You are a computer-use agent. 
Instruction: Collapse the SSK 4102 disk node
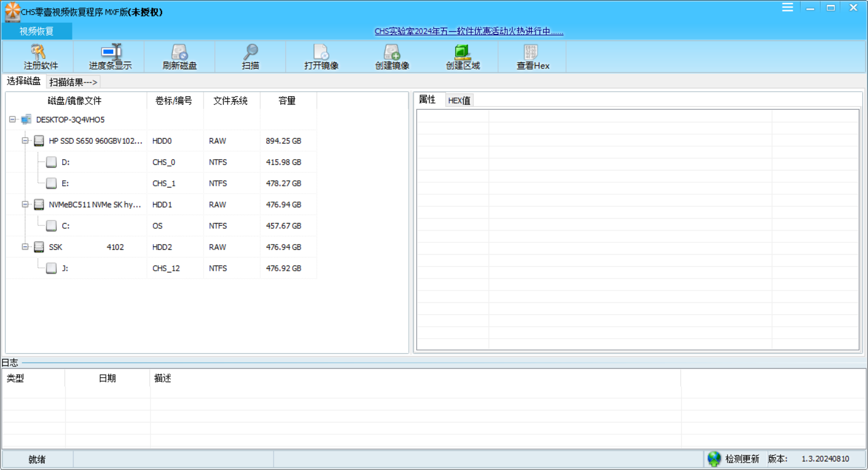pos(25,247)
